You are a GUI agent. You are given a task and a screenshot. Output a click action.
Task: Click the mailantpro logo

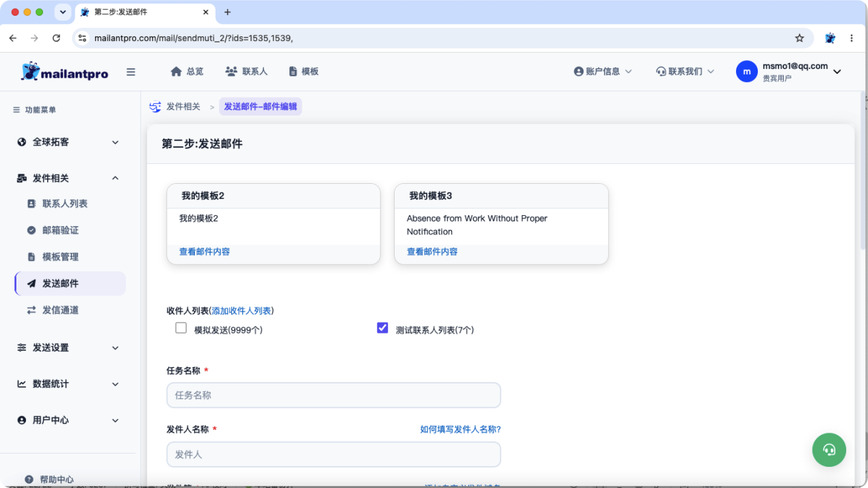point(64,72)
